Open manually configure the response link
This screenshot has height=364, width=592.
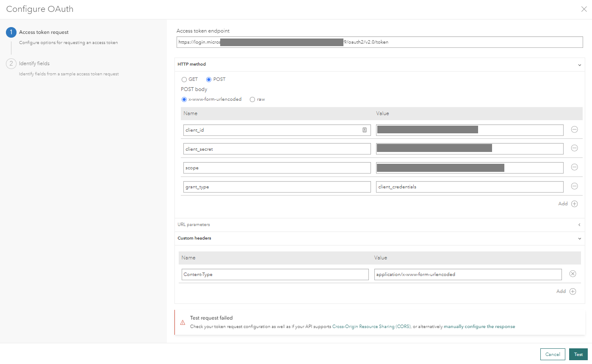pos(479,327)
